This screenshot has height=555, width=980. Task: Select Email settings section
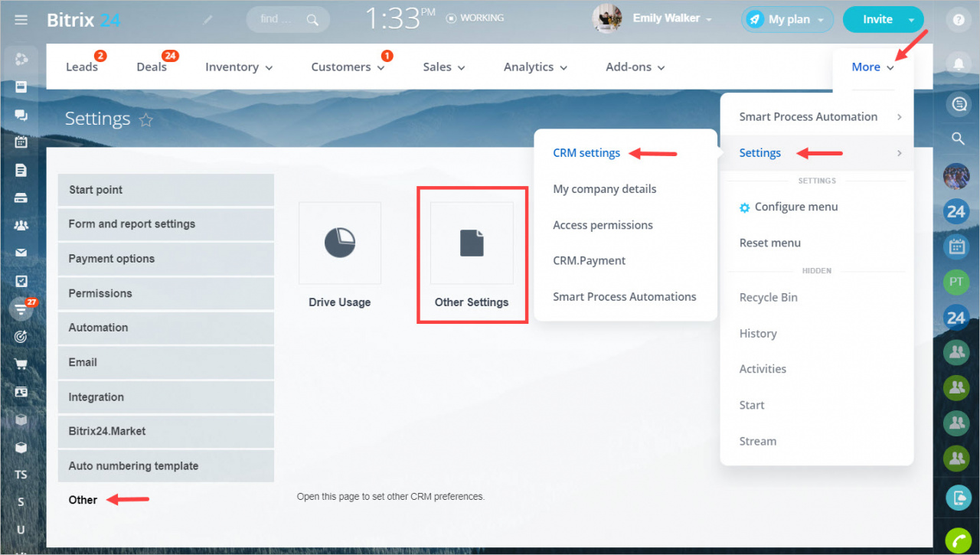[166, 362]
